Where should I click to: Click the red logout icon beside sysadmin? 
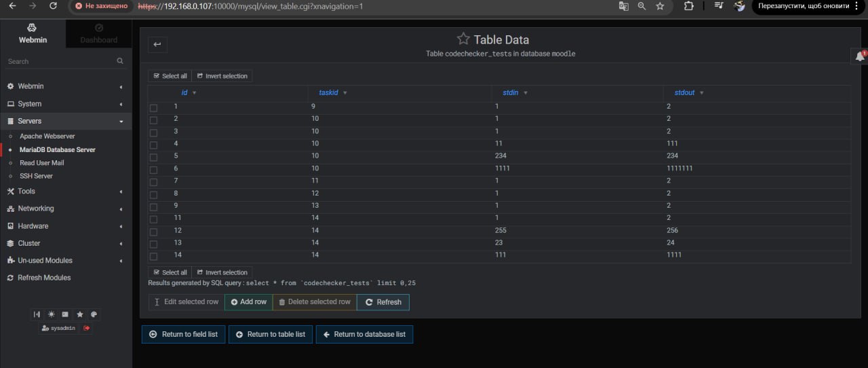point(87,328)
